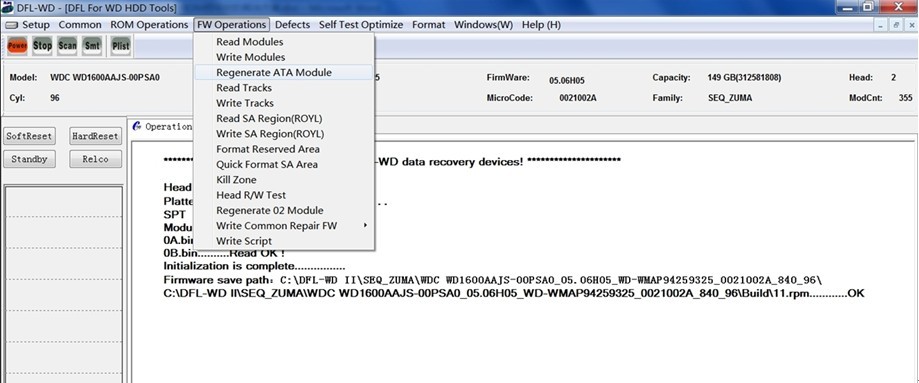Viewport: 919px width, 383px height.
Task: Choose Write Modules from the menu
Action: point(284,57)
